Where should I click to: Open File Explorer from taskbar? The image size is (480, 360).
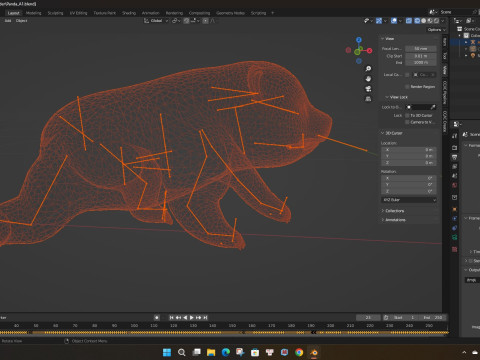tap(211, 352)
